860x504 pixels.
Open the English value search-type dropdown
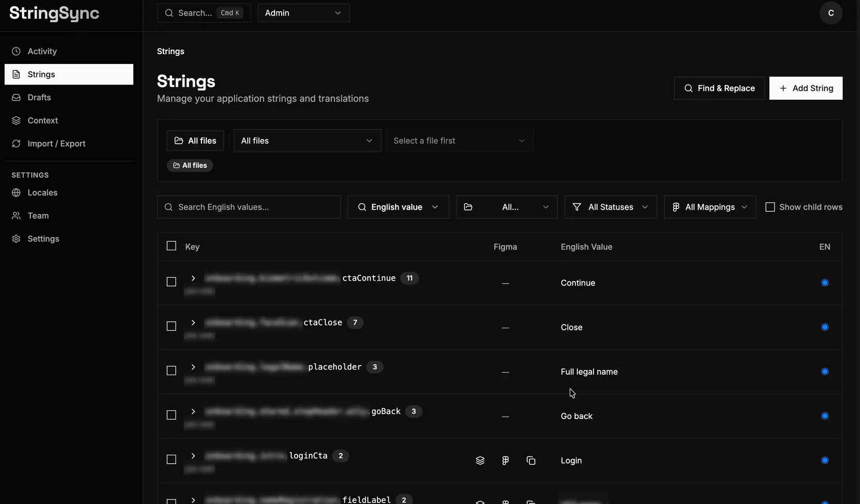click(398, 207)
